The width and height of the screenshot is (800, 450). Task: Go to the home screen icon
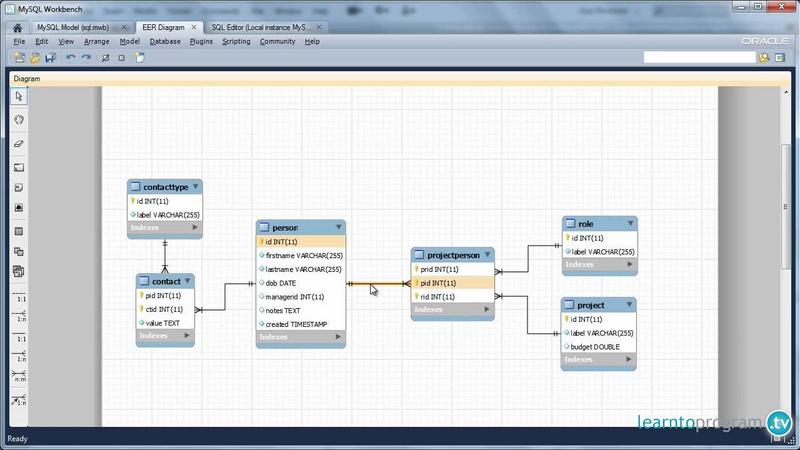(17, 28)
